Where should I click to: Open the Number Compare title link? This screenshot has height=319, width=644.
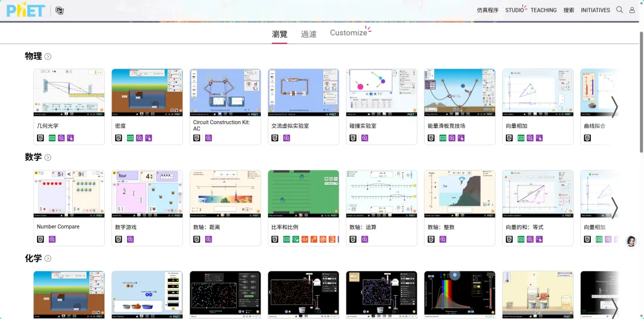[58, 227]
